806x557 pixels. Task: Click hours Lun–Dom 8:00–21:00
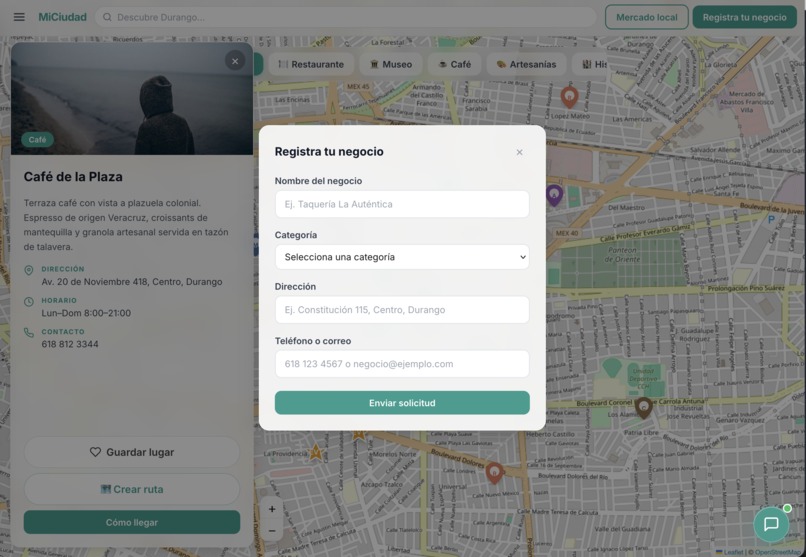(x=86, y=313)
